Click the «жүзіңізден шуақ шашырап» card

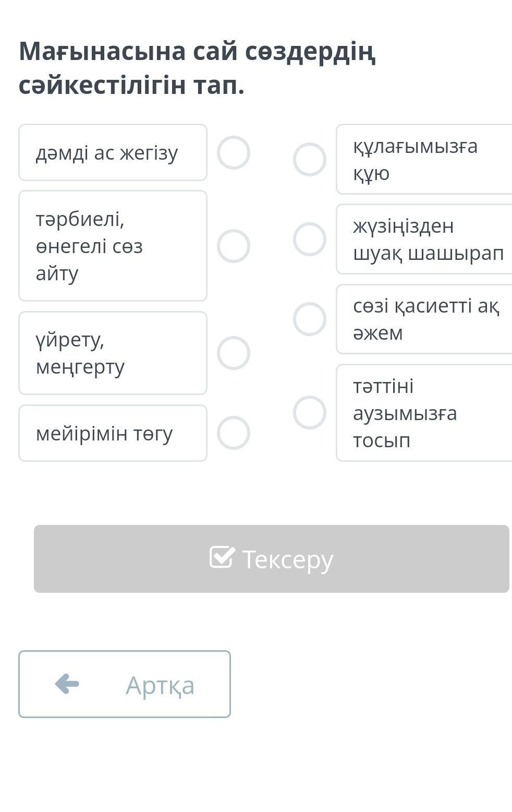[423, 240]
